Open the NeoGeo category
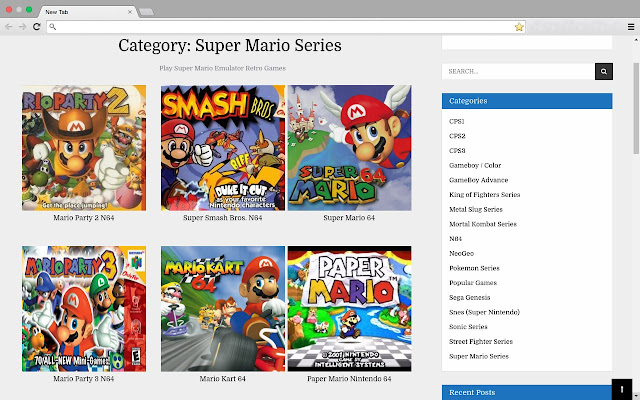The image size is (640, 400). pos(462,253)
